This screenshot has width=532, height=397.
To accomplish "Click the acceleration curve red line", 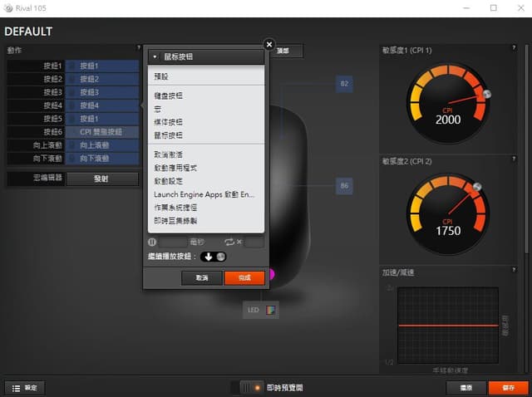I will pyautogui.click(x=448, y=326).
